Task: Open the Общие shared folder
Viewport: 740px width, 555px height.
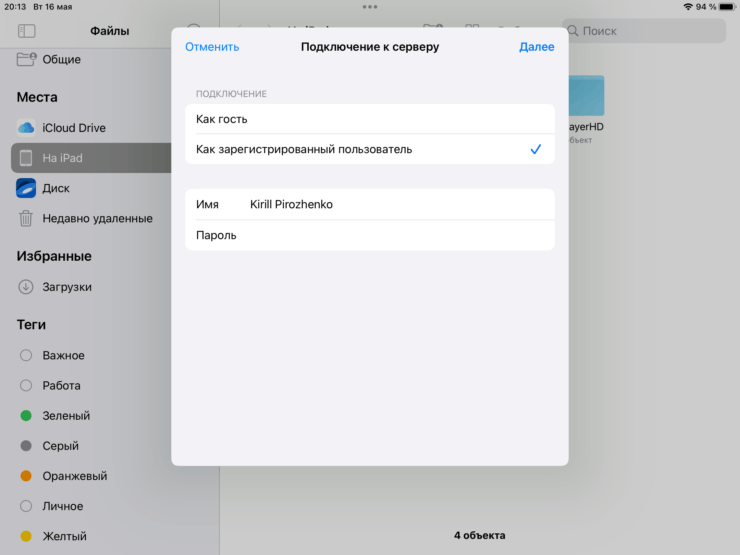Action: [61, 60]
